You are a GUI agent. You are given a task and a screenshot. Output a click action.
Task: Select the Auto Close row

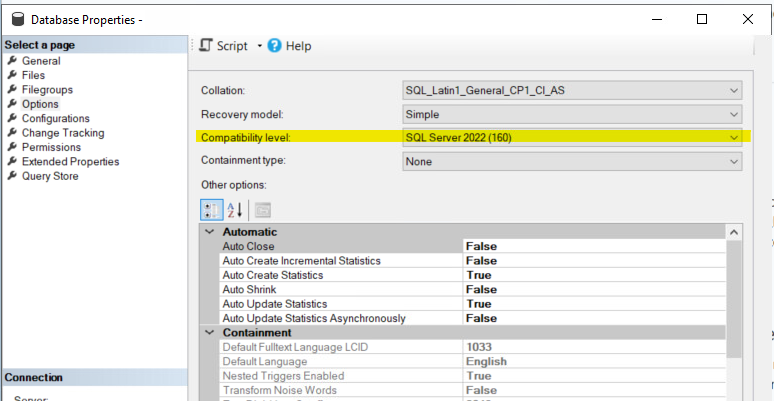click(x=472, y=246)
